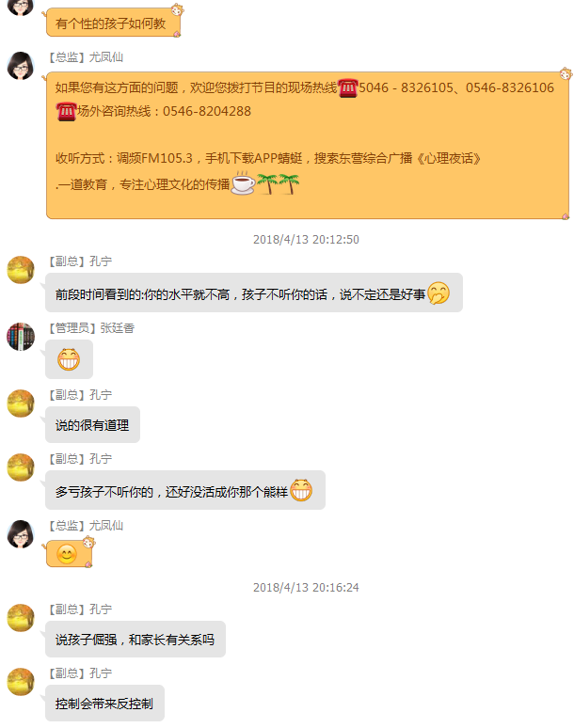Click the 说的很有道理 message bubble
This screenshot has height=728, width=574.
(92, 425)
